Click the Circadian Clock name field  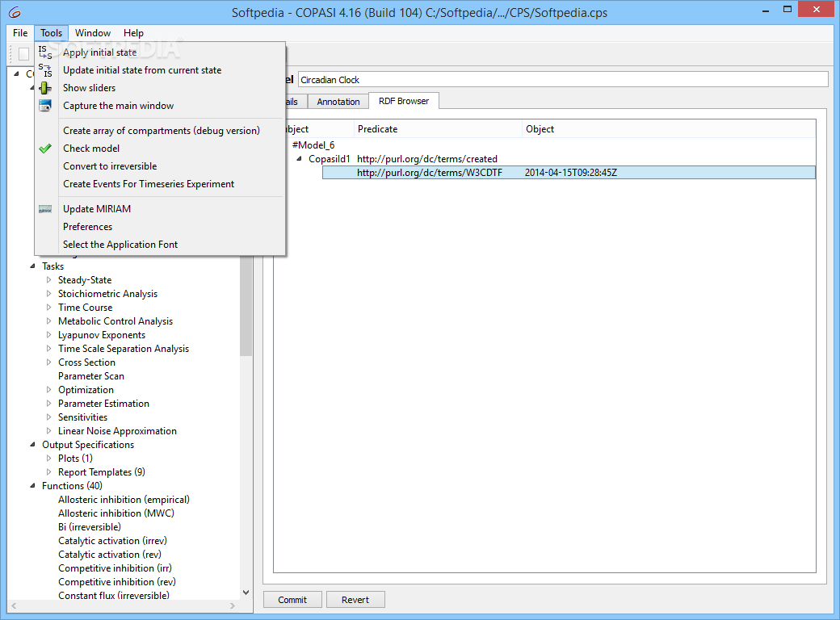coord(563,80)
